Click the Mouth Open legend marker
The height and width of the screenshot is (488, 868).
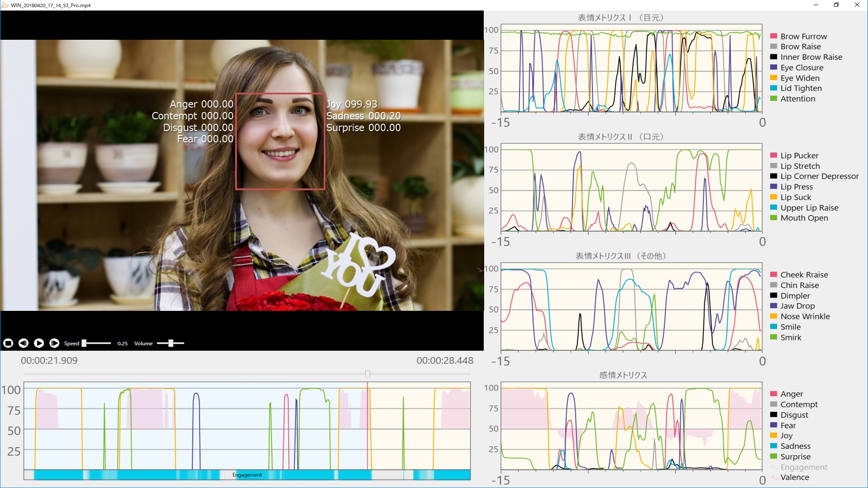point(774,218)
